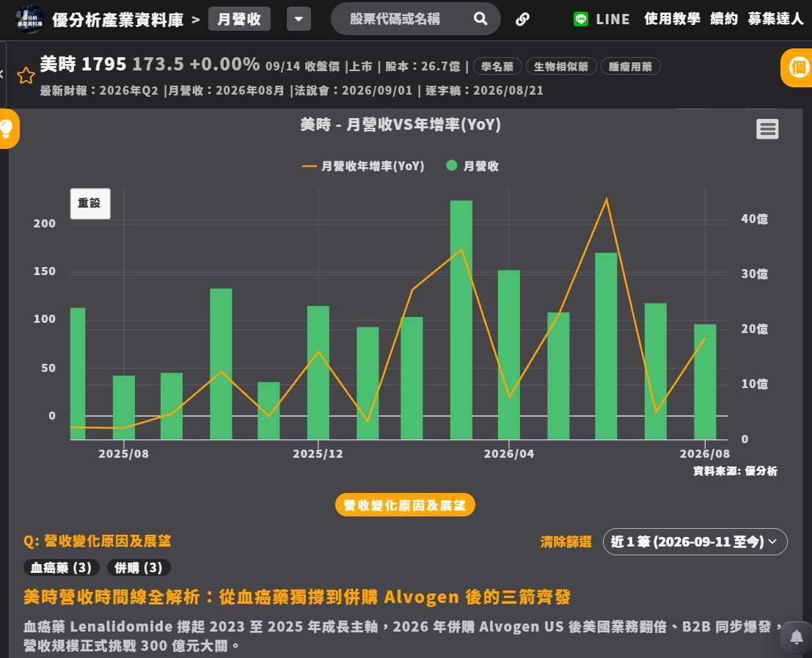Open the site logo avatar

pyautogui.click(x=29, y=19)
